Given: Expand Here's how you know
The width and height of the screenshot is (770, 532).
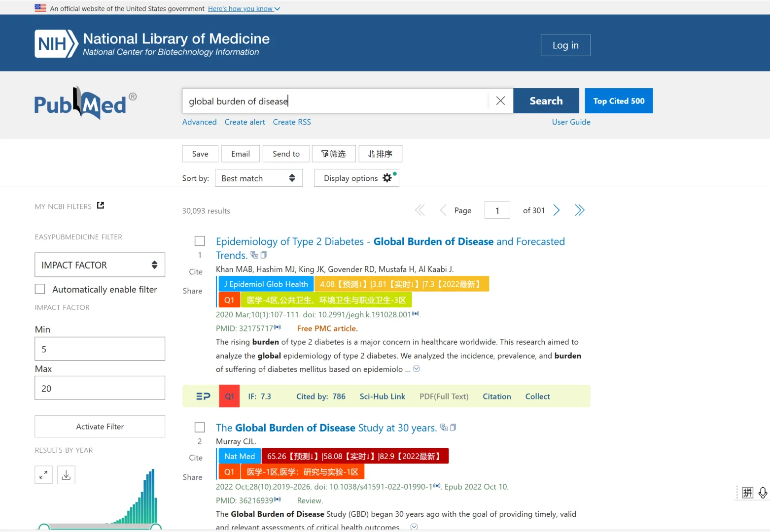Looking at the screenshot, I should coord(244,8).
